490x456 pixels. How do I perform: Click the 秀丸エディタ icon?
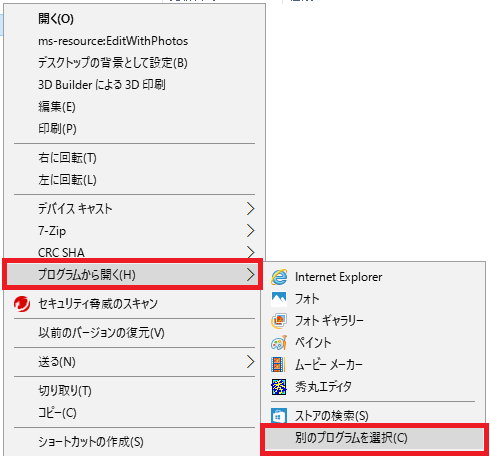click(x=279, y=387)
